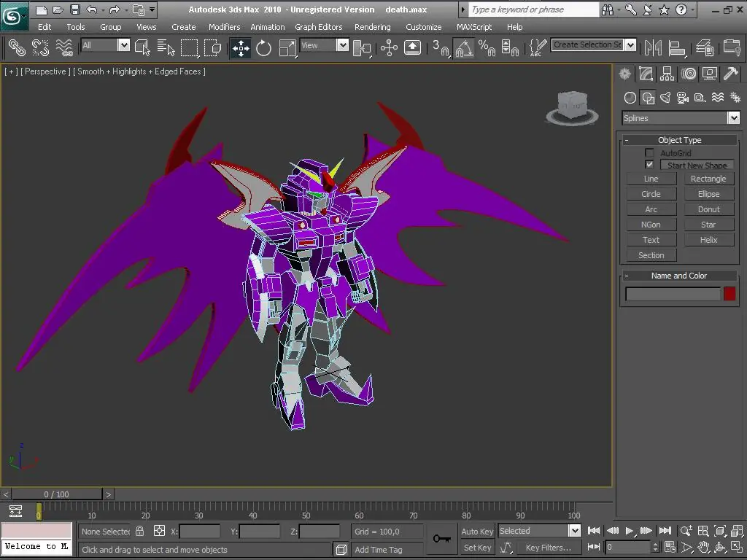
Task: Open the Key Filters dialog button
Action: 548,548
